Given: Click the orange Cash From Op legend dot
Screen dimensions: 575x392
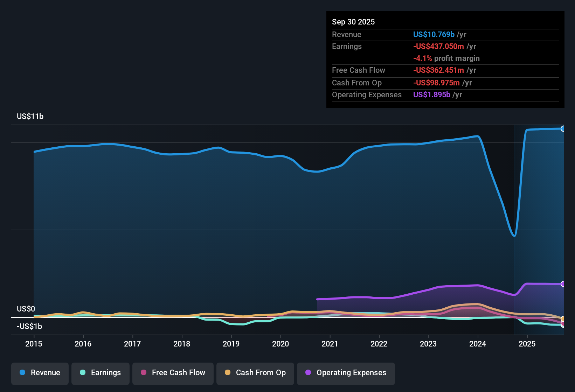Looking at the screenshot, I should (228, 373).
